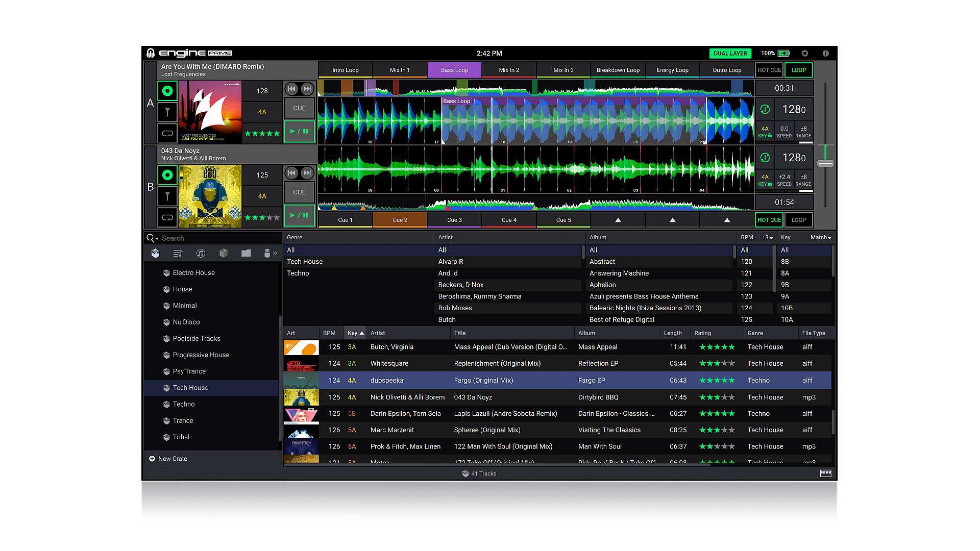Toggle deck A 4A key lock
This screenshot has width=980, height=551.
click(765, 132)
